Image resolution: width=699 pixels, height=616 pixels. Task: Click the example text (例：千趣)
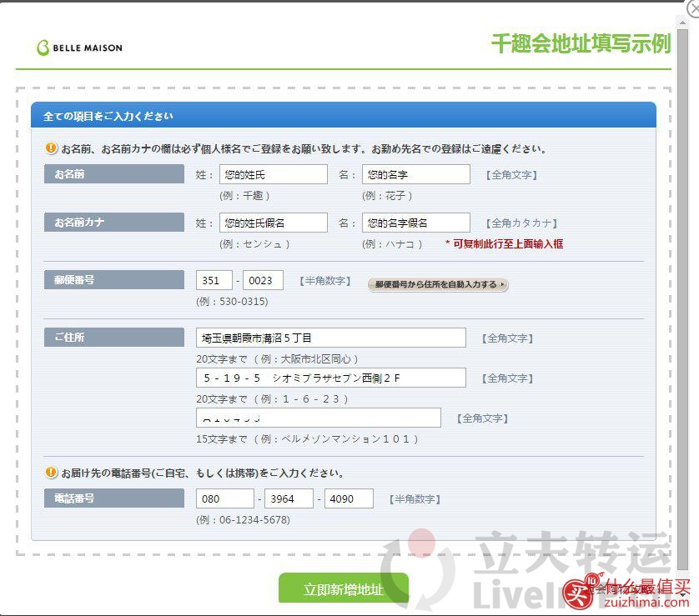[x=244, y=196]
